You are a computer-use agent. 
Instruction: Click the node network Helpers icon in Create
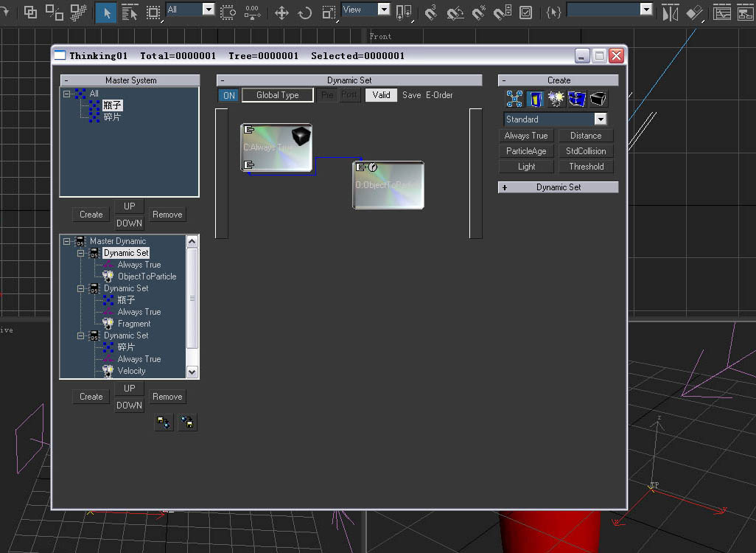[514, 99]
